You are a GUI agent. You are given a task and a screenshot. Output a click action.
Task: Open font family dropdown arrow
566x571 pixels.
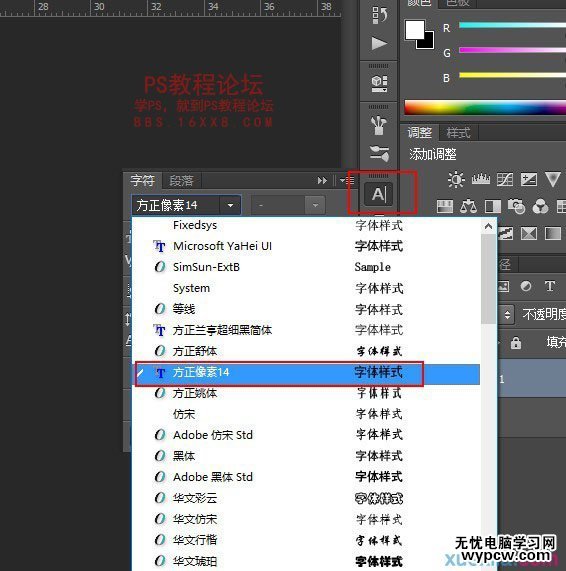pyautogui.click(x=230, y=205)
